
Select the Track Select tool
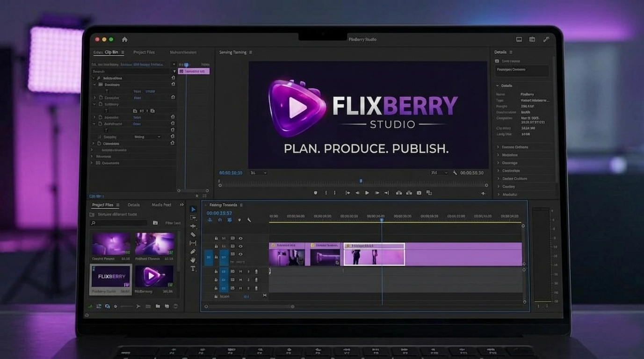pyautogui.click(x=193, y=218)
